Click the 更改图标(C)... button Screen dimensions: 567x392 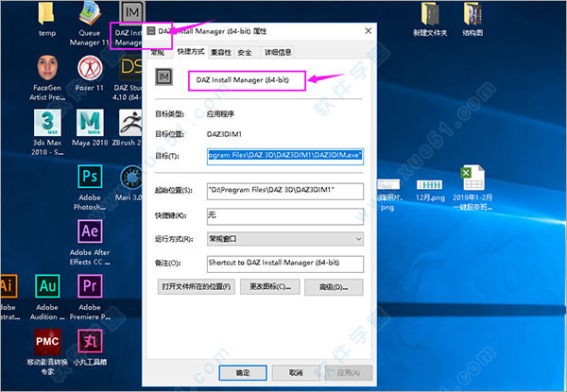click(269, 287)
